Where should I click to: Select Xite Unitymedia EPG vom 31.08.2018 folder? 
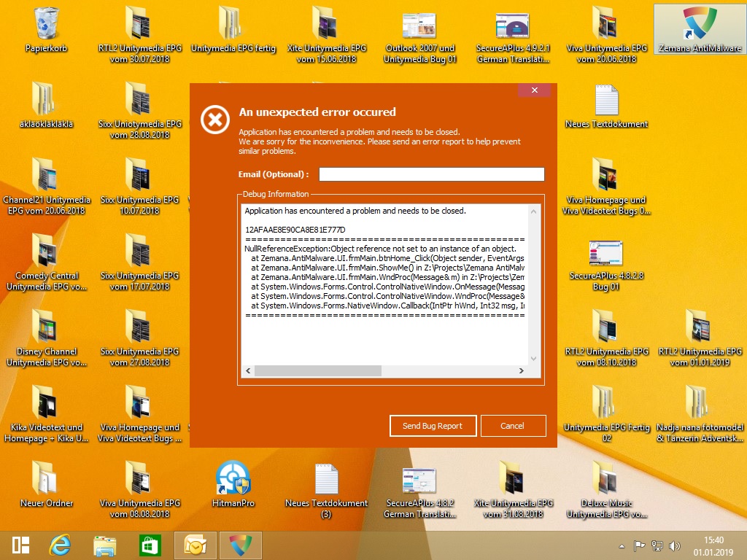coord(513,489)
